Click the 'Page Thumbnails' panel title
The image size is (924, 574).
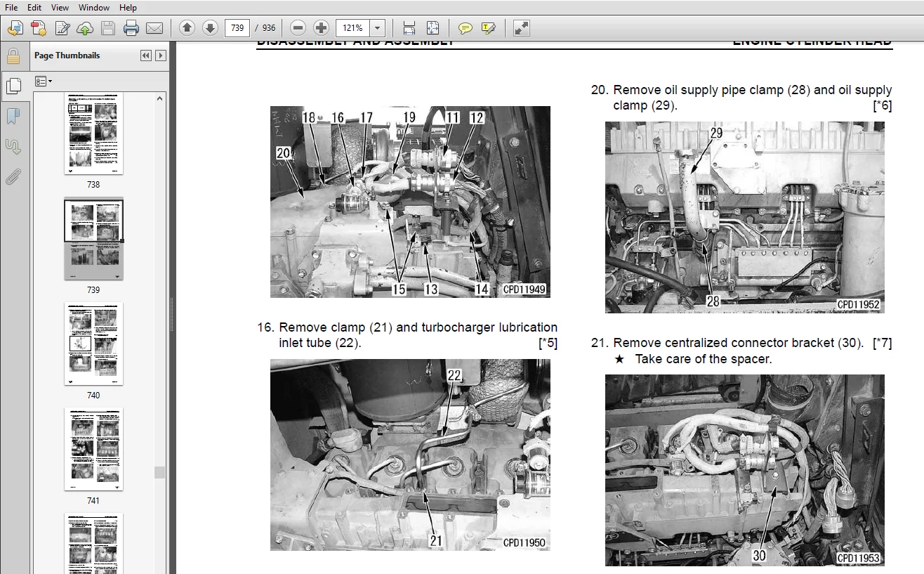tap(67, 56)
